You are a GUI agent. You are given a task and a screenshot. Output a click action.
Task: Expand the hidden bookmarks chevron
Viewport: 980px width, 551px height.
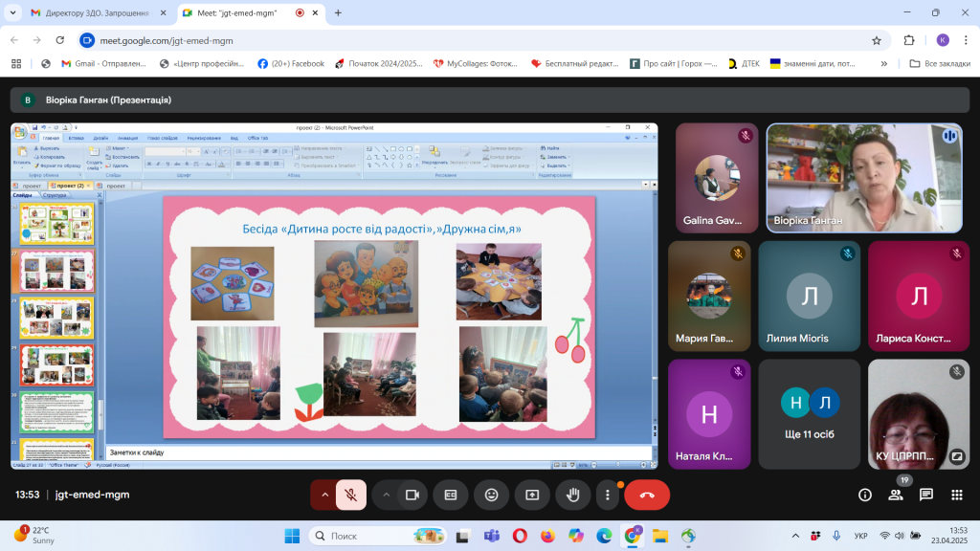[x=883, y=64]
